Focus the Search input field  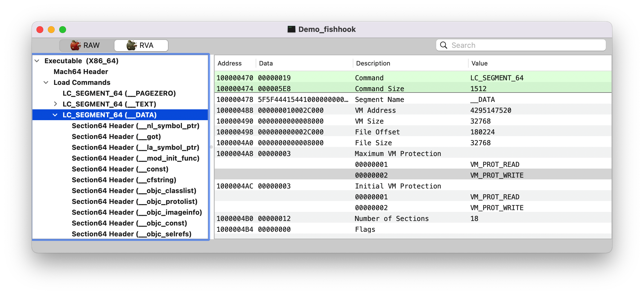pyautogui.click(x=521, y=45)
